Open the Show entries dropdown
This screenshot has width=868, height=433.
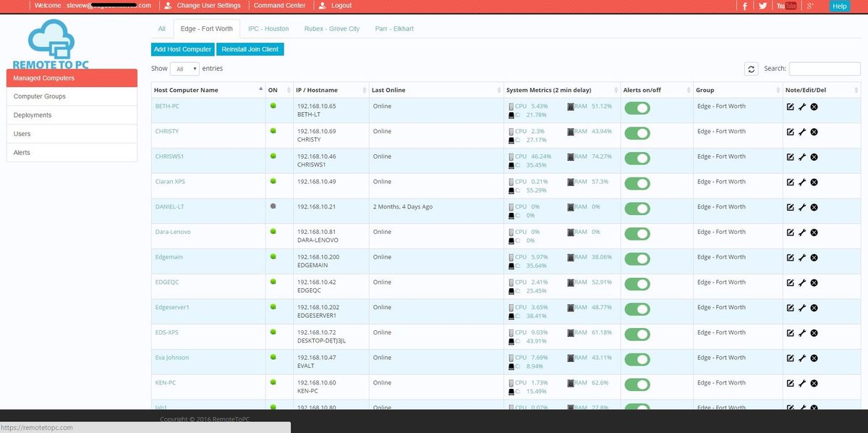(x=184, y=68)
